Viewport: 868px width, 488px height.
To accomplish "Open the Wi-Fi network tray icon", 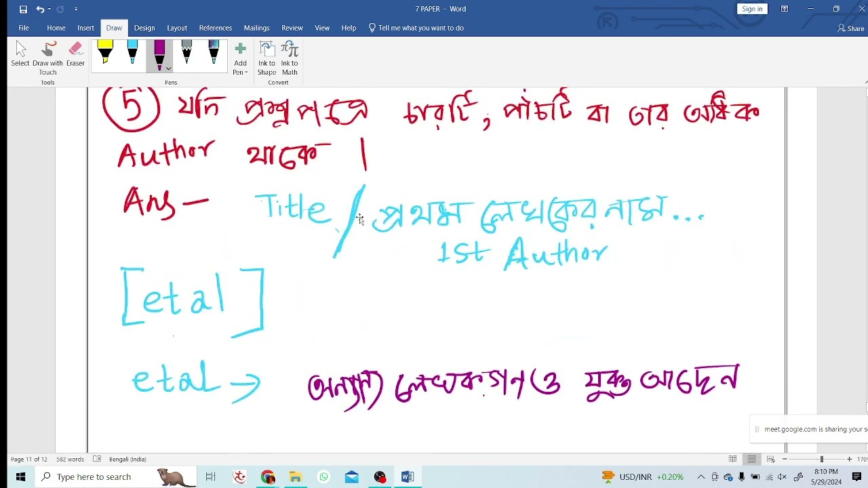I will (769, 476).
